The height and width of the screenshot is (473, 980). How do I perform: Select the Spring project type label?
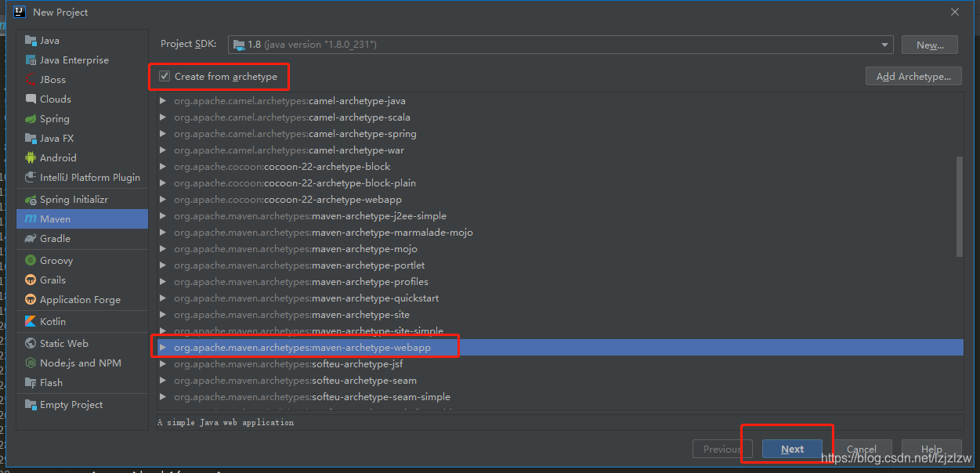click(55, 119)
